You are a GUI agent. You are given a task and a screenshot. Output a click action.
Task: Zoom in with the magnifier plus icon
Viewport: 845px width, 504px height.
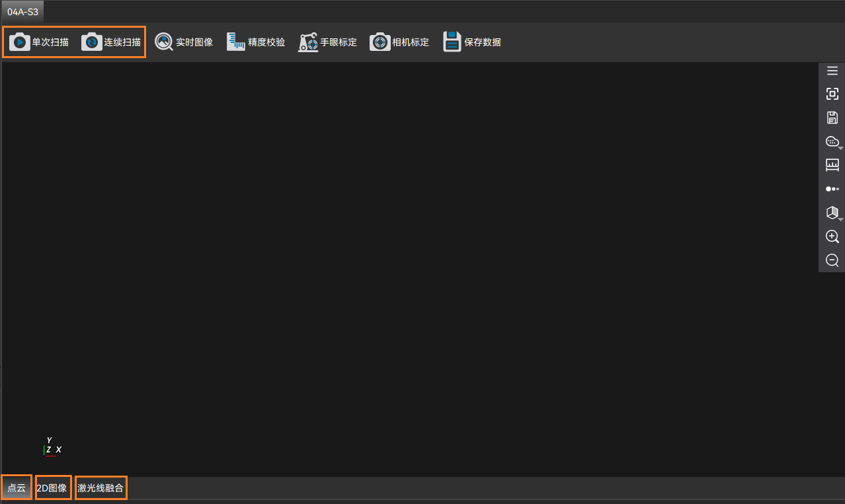(x=832, y=236)
